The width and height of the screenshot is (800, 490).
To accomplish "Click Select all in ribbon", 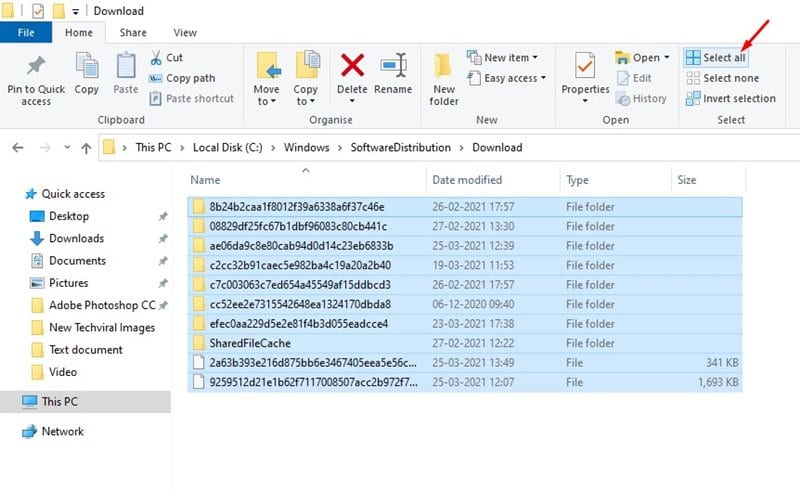I will [715, 58].
